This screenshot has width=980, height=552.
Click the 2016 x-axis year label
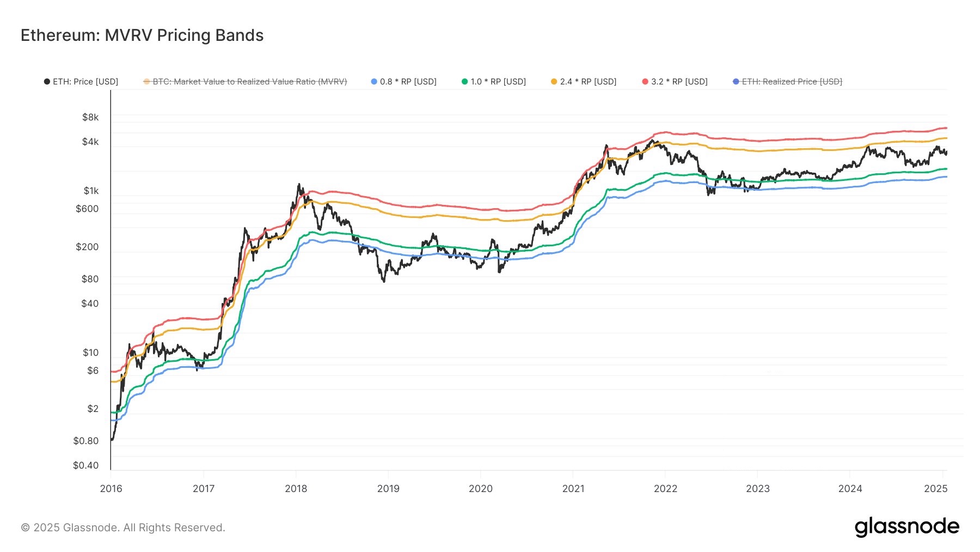click(111, 488)
